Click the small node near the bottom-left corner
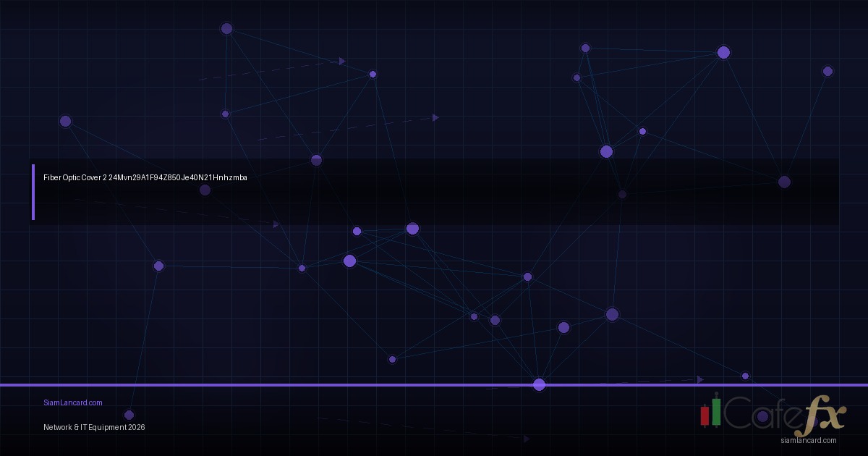Screen dimensions: 868x456 (x=129, y=415)
